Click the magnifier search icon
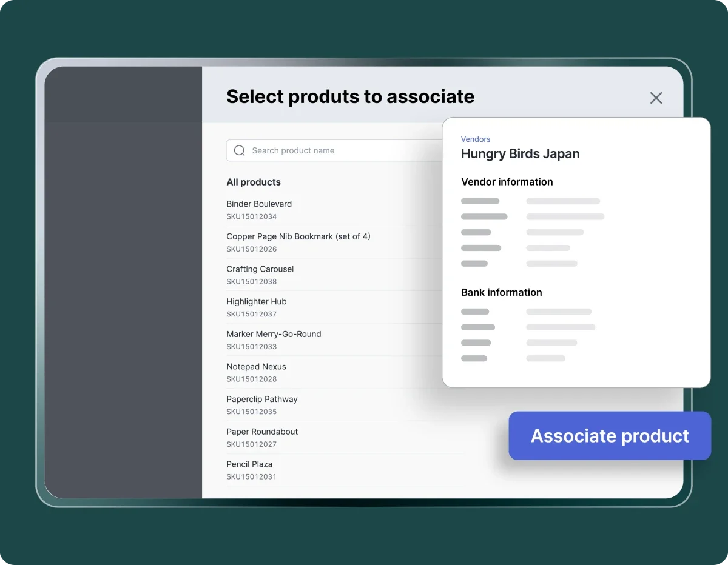728x565 pixels. click(240, 150)
